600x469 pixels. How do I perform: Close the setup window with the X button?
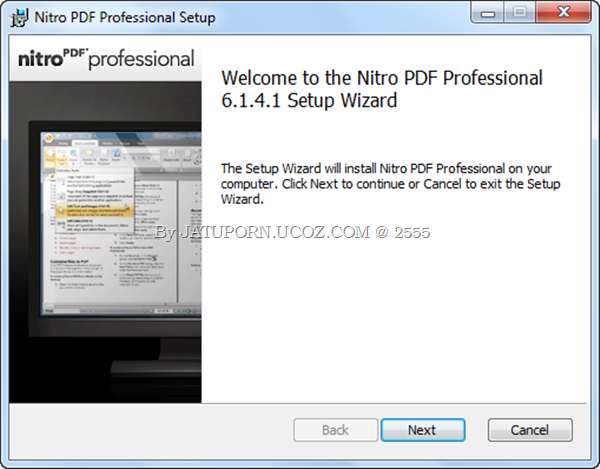click(563, 13)
